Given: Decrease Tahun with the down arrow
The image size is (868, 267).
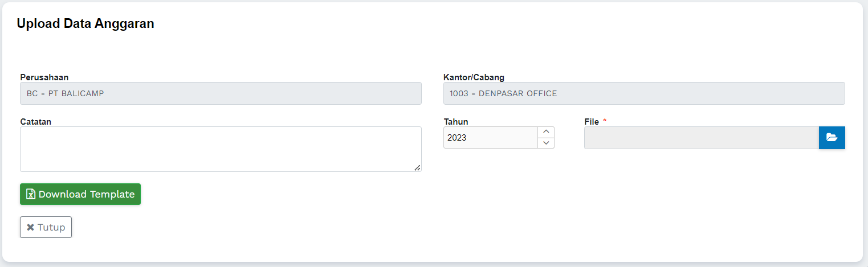Looking at the screenshot, I should click(546, 143).
